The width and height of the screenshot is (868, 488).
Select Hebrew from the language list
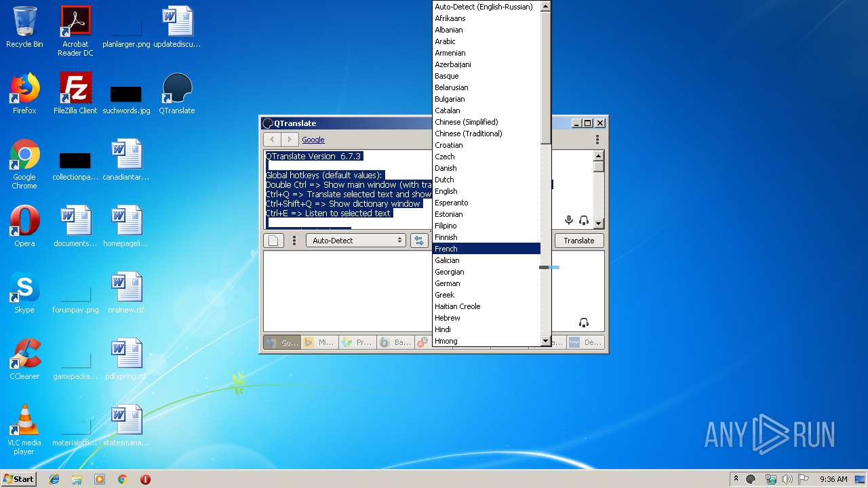486,318
